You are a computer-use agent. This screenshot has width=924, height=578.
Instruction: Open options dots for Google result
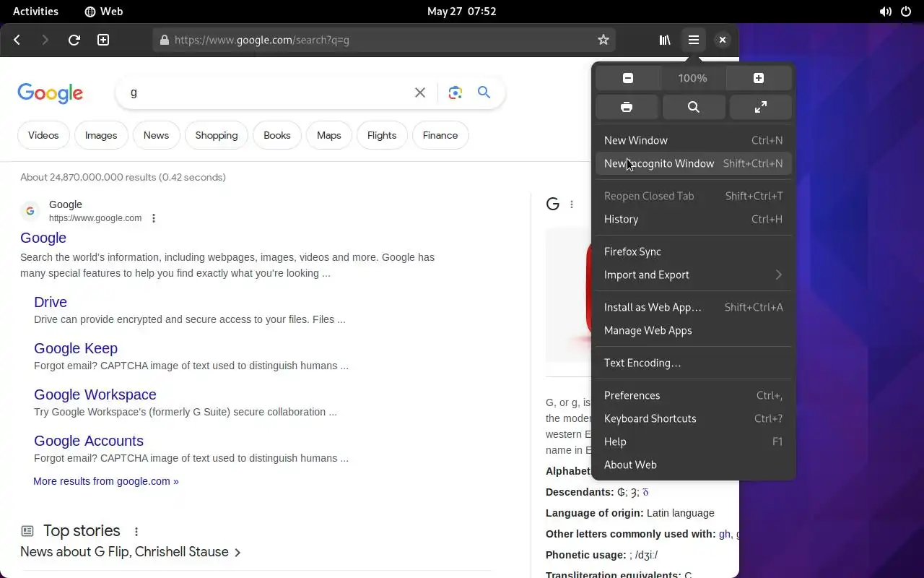[154, 218]
